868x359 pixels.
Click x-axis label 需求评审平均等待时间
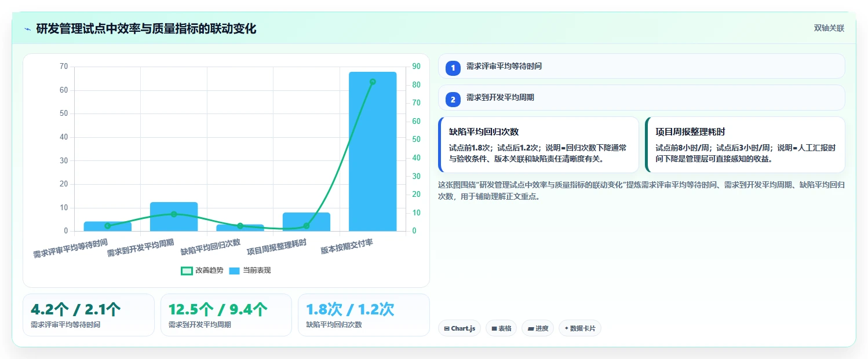click(70, 248)
